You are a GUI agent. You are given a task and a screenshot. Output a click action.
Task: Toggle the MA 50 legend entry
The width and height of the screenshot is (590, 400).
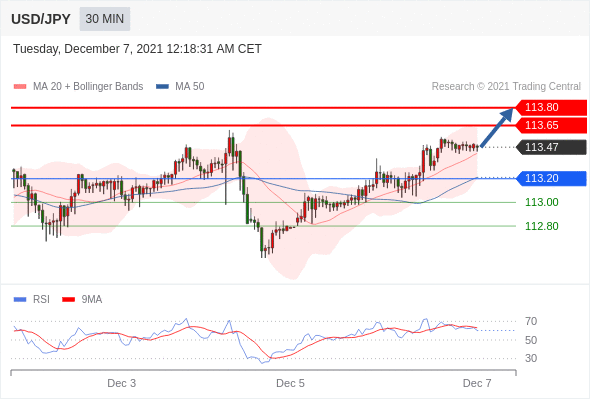pos(180,87)
